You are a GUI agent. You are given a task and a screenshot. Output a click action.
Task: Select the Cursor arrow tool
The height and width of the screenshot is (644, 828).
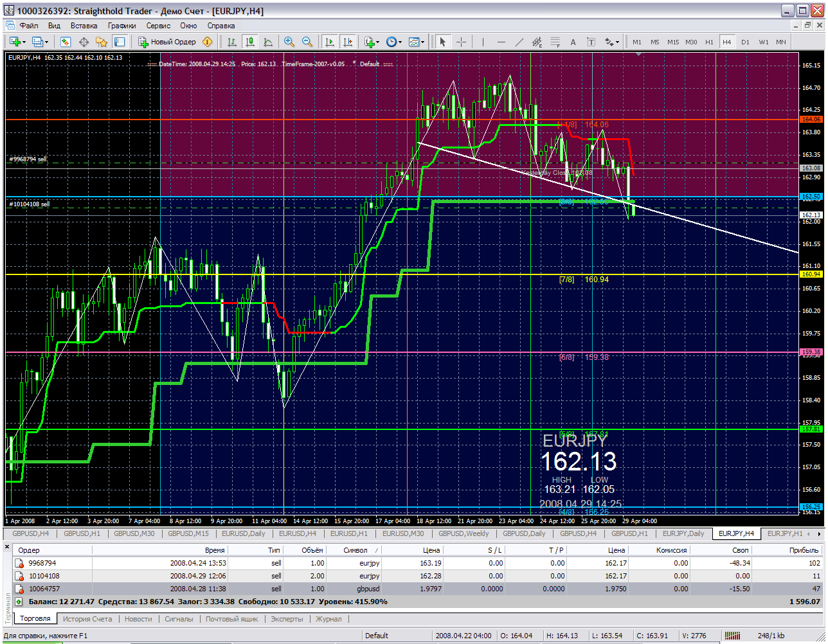[442, 42]
